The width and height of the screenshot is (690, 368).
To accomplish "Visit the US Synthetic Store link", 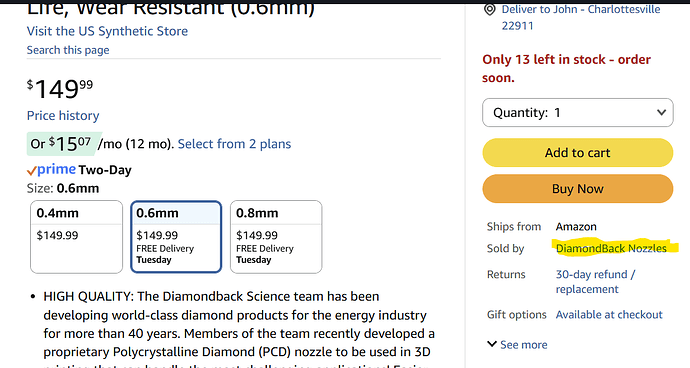I will (107, 31).
